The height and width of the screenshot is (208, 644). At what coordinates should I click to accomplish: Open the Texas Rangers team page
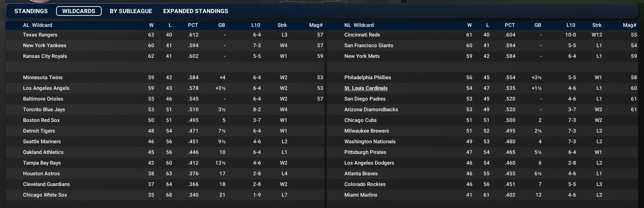click(40, 35)
